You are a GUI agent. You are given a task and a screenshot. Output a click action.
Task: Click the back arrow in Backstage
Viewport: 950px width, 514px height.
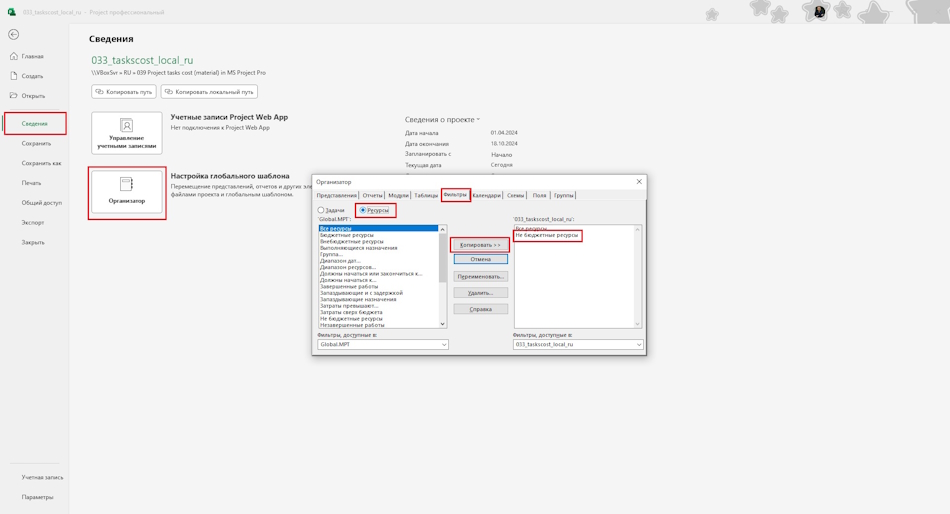coord(13,35)
